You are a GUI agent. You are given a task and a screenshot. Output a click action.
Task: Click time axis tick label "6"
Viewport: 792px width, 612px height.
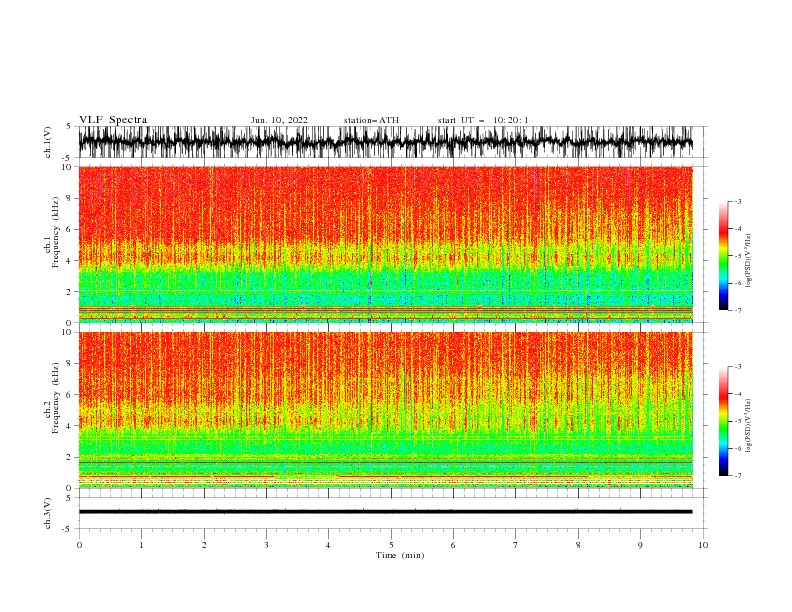tap(453, 545)
